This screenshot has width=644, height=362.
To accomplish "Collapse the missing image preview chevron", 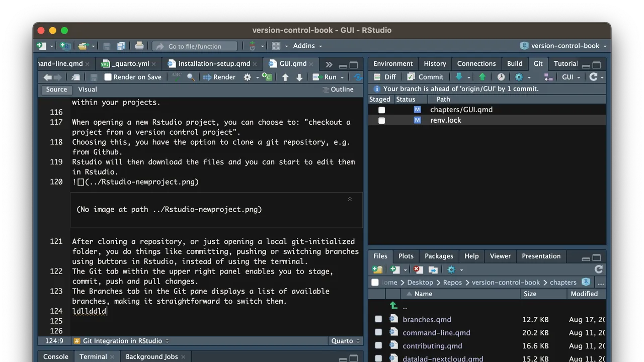I will (350, 199).
